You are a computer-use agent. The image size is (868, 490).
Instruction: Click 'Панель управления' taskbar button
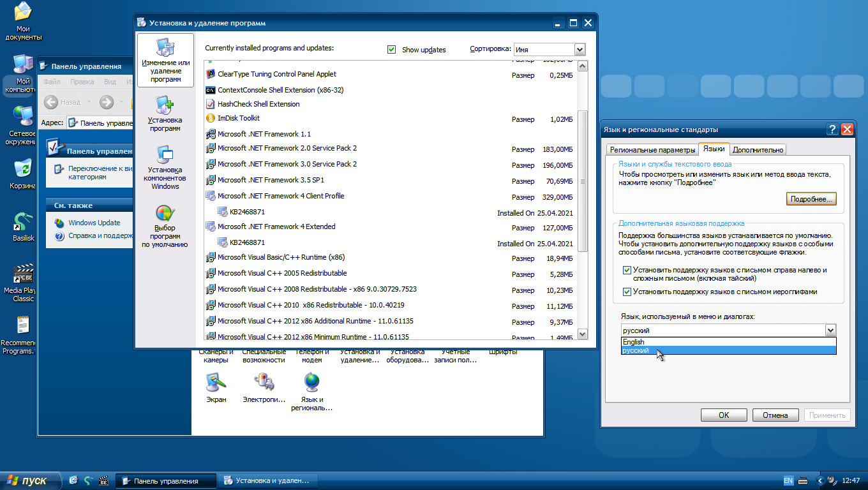[x=165, y=480]
